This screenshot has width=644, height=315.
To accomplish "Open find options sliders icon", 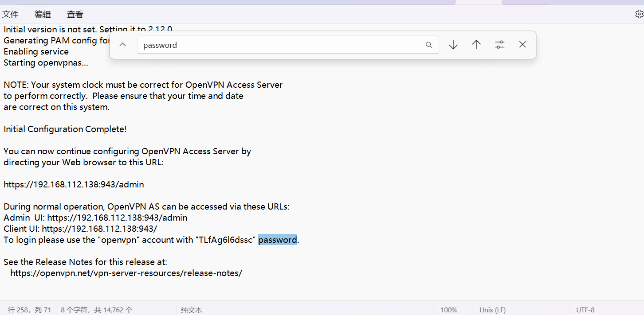I will (499, 45).
